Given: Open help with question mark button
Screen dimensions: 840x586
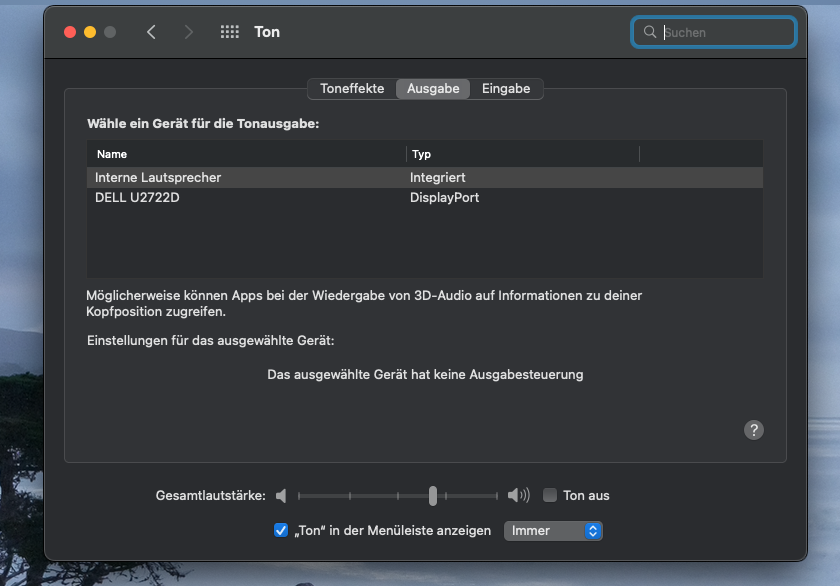Looking at the screenshot, I should pos(754,430).
